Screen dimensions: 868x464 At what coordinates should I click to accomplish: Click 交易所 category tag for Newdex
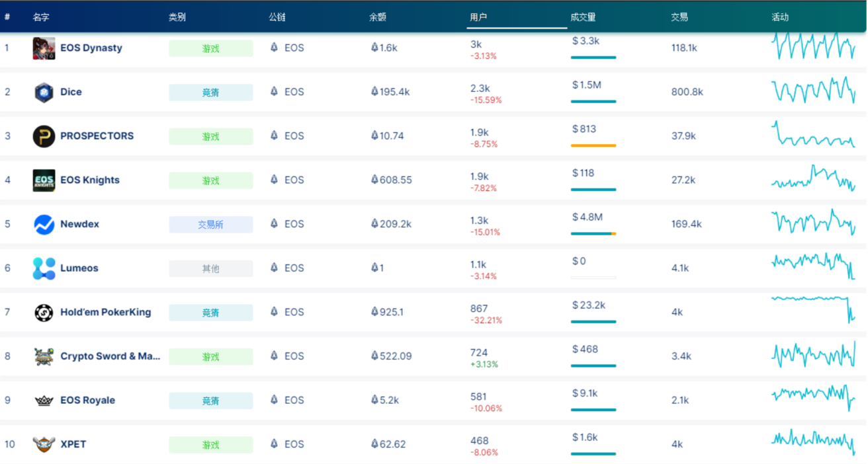tap(211, 225)
